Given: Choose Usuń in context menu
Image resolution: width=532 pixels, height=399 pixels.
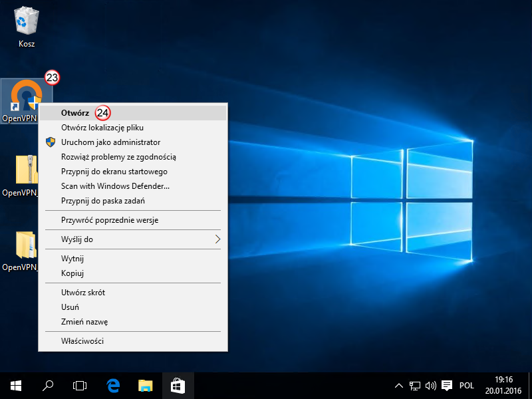Looking at the screenshot, I should click(133, 307).
